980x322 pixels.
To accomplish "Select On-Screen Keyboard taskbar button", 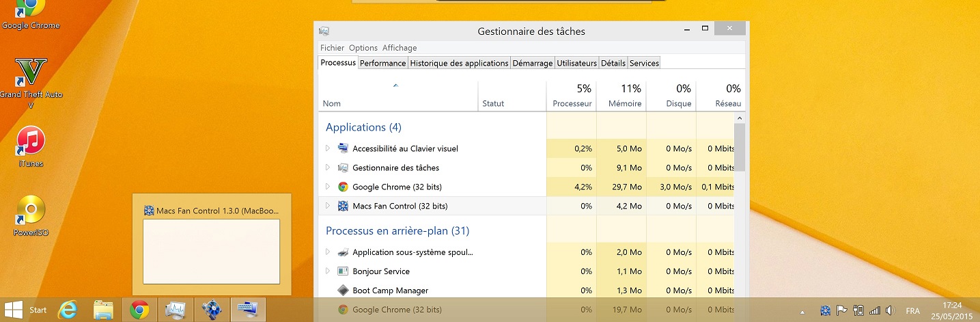I will [247, 310].
